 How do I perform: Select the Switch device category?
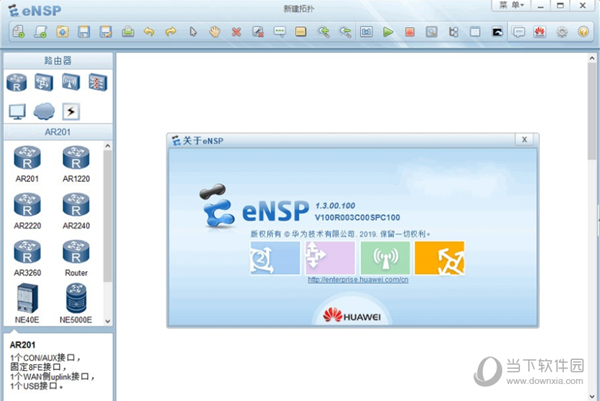[44, 82]
